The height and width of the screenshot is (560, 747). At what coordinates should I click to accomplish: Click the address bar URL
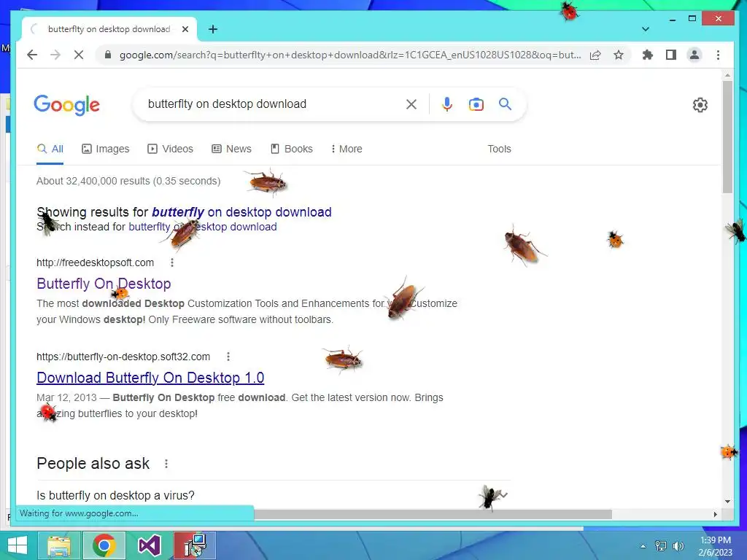tap(349, 55)
